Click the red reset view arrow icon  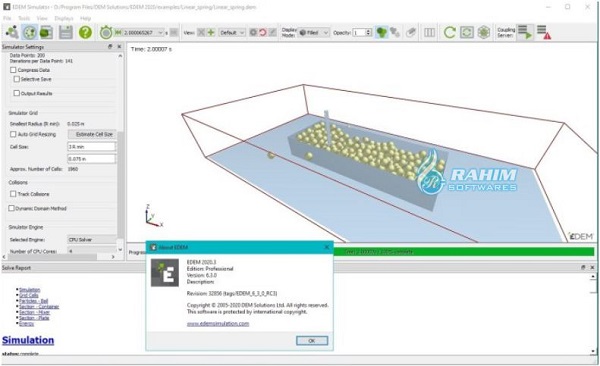click(262, 33)
